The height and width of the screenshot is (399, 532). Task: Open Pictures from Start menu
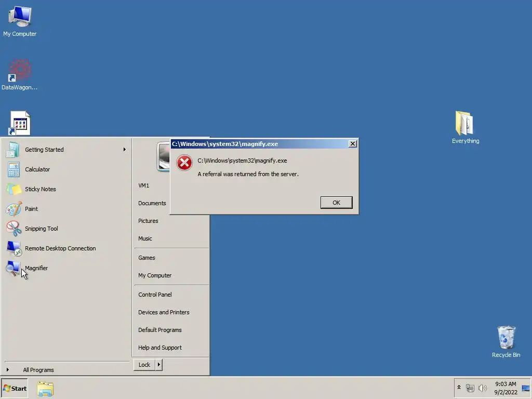pyautogui.click(x=148, y=221)
